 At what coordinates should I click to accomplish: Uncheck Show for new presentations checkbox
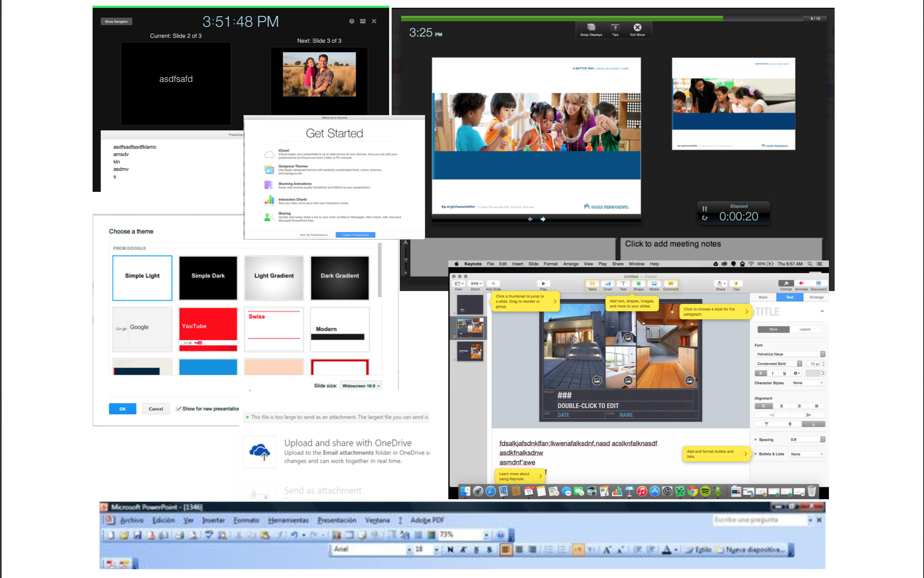click(x=179, y=409)
